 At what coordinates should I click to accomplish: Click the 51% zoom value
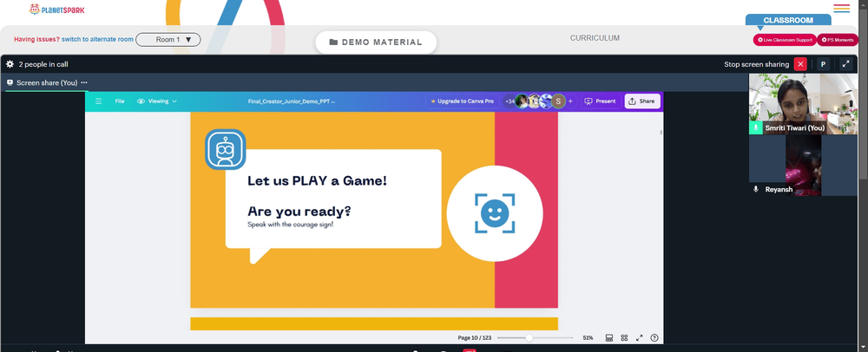[588, 337]
